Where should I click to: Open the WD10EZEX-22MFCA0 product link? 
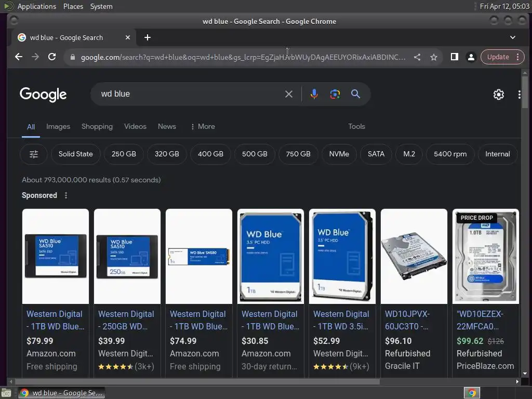click(x=480, y=320)
